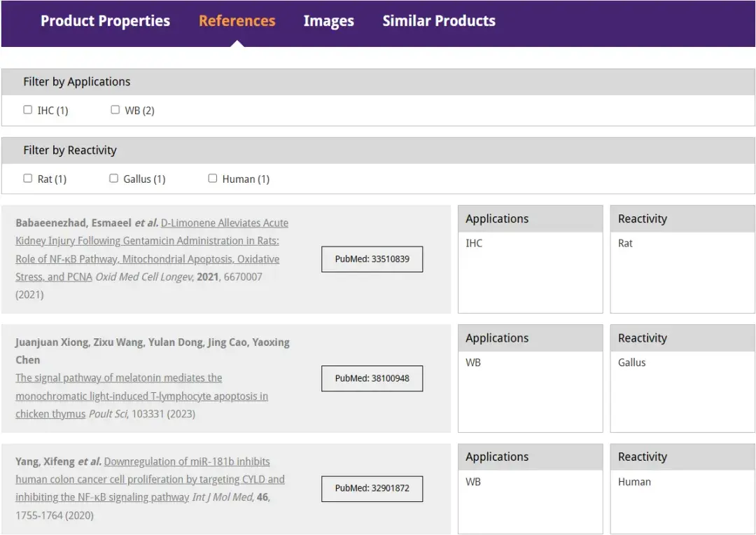This screenshot has height=535, width=756.
Task: Enable the IHC application filter checkbox
Action: point(28,110)
